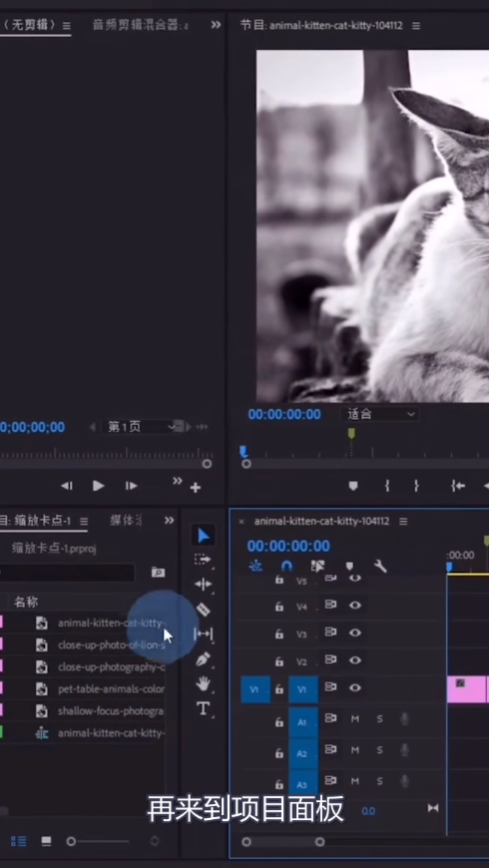Mute audio track A1

click(x=355, y=718)
